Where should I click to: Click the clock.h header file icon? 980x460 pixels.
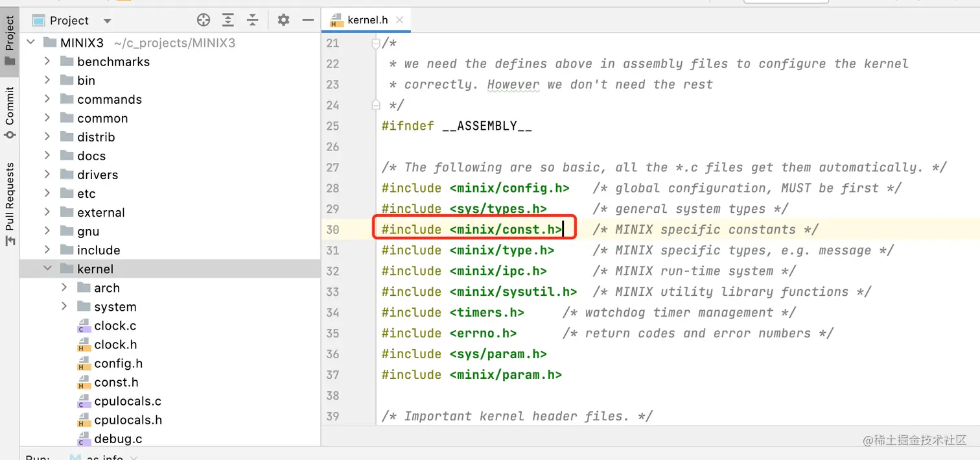pyautogui.click(x=84, y=345)
